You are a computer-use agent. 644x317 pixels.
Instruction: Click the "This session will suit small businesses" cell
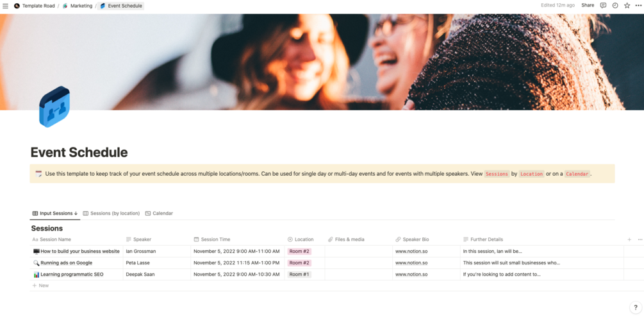[x=542, y=262]
